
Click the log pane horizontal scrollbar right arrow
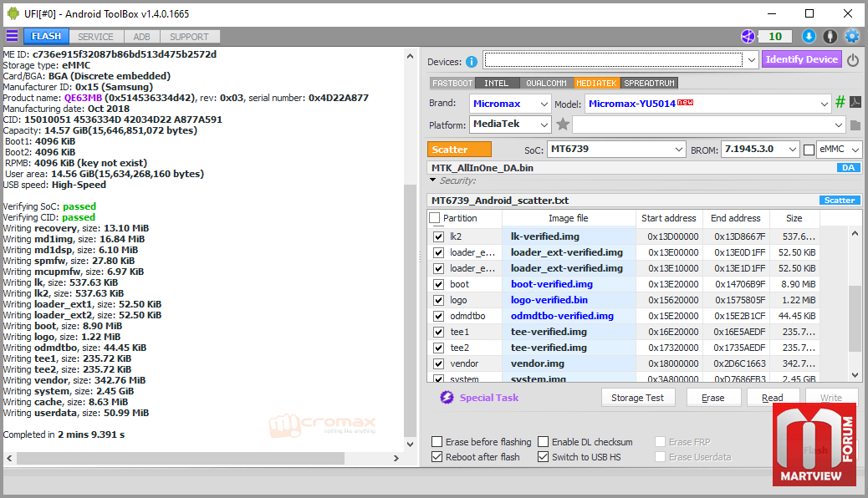(396, 458)
